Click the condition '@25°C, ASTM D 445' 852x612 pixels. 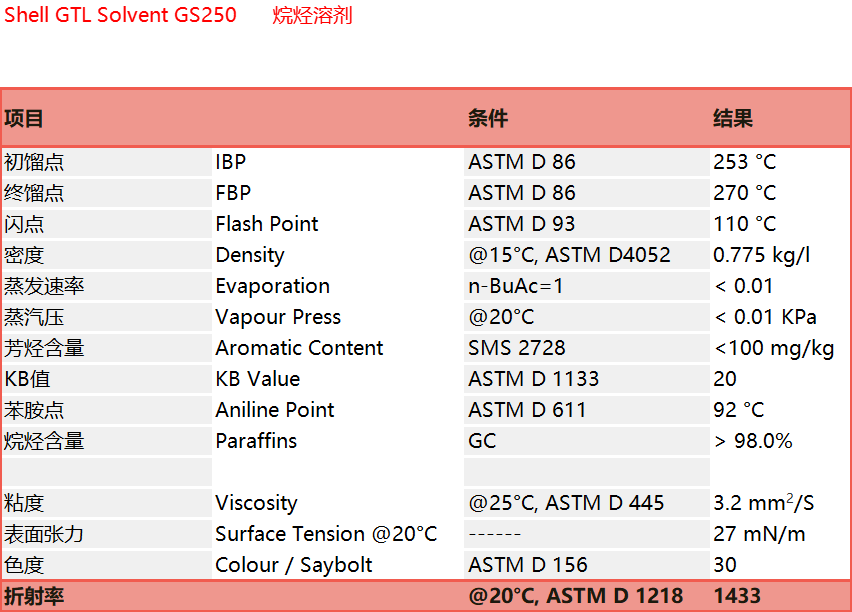tap(566, 503)
